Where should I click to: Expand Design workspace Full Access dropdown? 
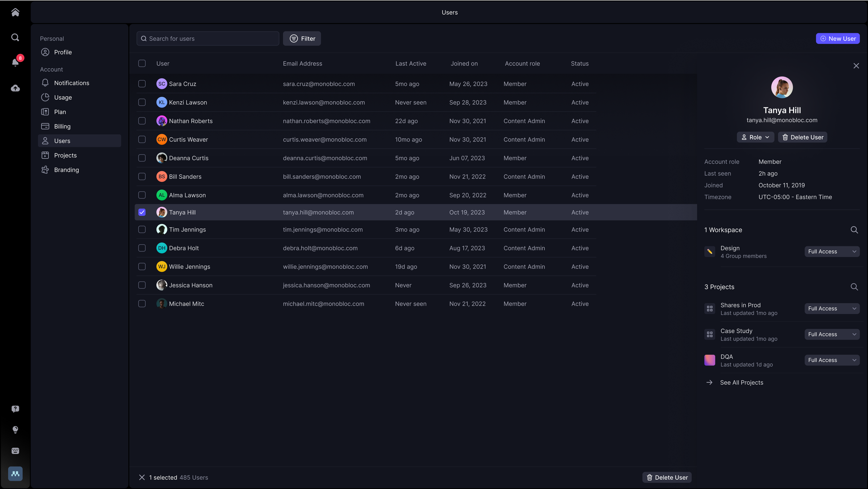coord(831,252)
